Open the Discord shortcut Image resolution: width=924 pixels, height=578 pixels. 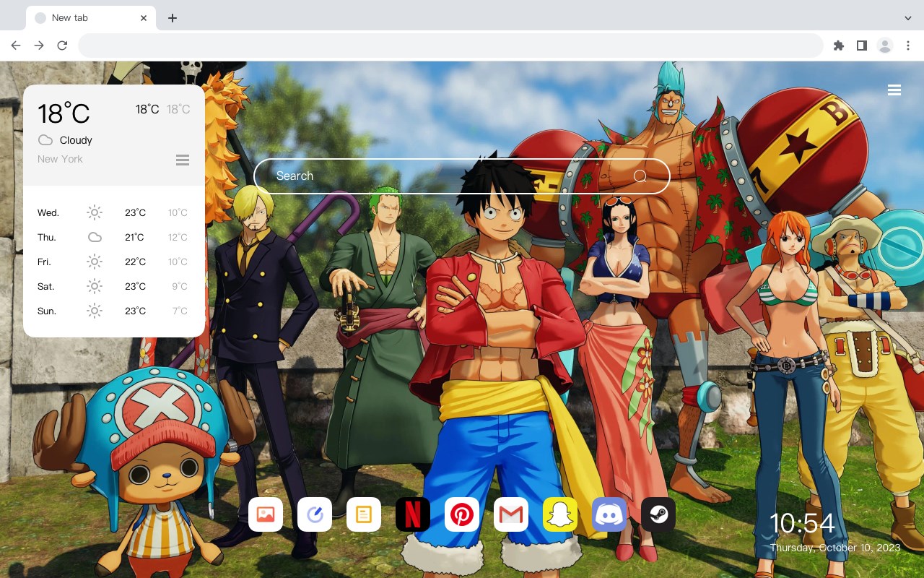[609, 514]
